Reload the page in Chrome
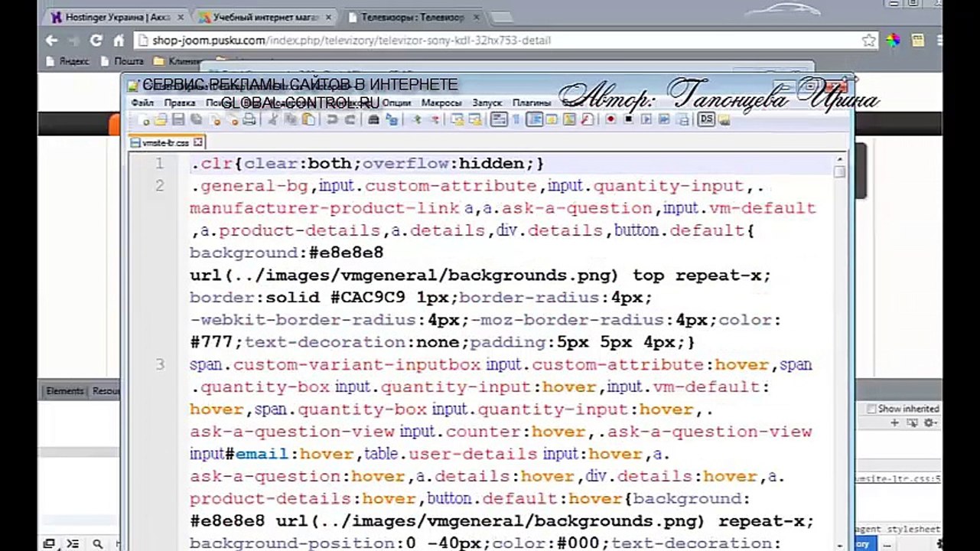This screenshot has height=551, width=980. point(96,41)
